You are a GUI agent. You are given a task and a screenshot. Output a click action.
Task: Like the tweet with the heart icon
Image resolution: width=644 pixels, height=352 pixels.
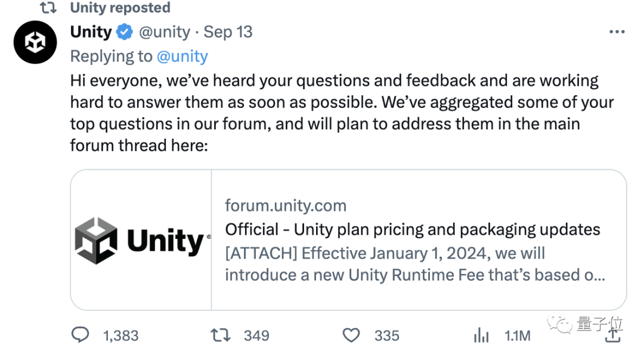(x=351, y=335)
